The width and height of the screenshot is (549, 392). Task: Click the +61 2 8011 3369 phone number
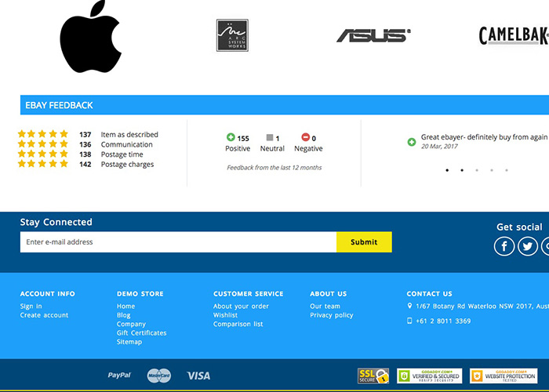443,321
